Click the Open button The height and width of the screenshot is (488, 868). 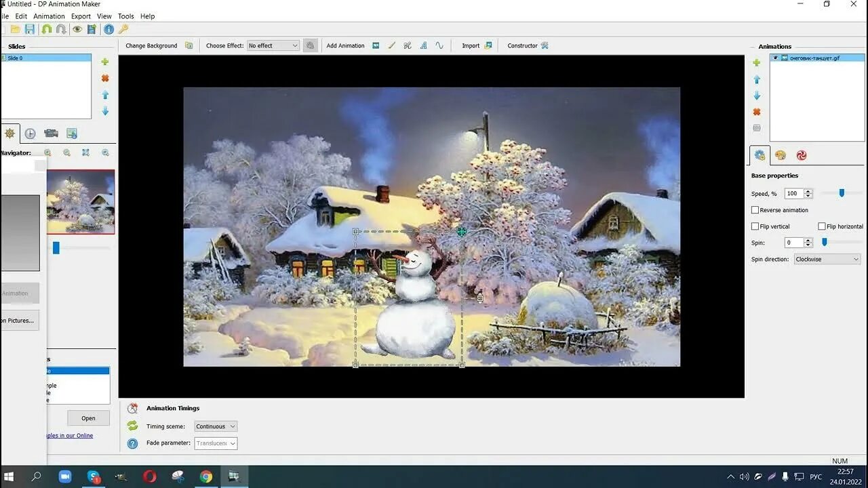coord(88,418)
